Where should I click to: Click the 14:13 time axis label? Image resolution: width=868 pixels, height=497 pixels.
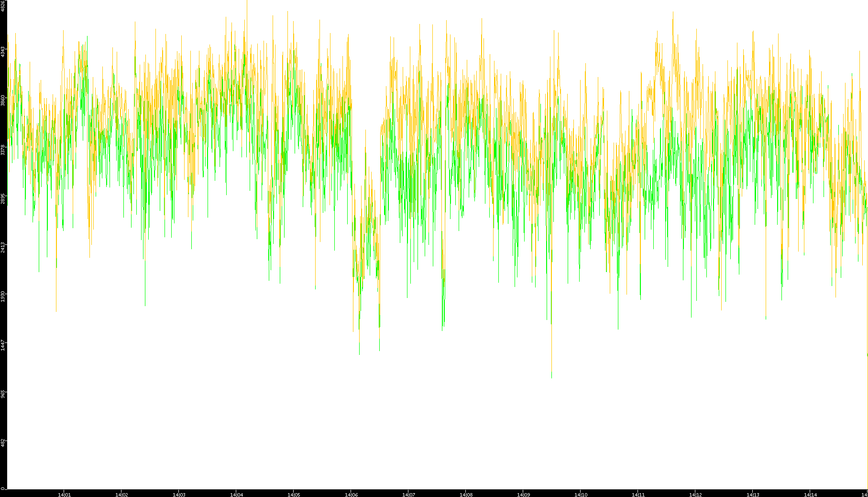tap(753, 495)
